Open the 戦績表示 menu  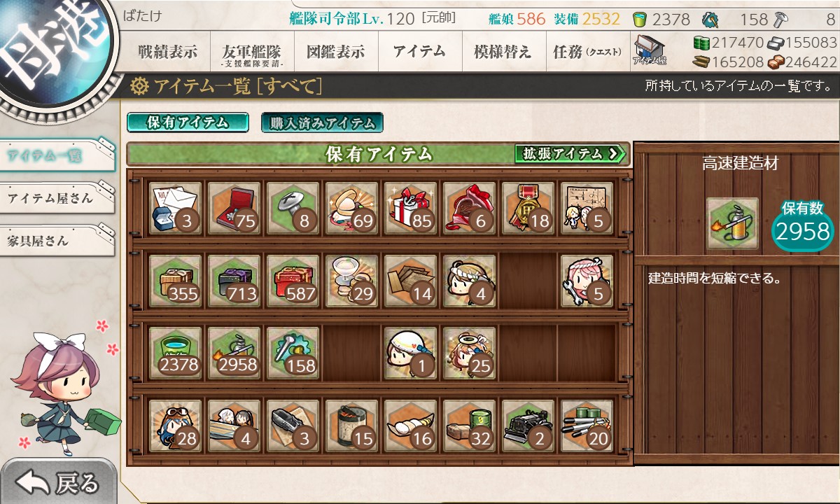coord(168,52)
